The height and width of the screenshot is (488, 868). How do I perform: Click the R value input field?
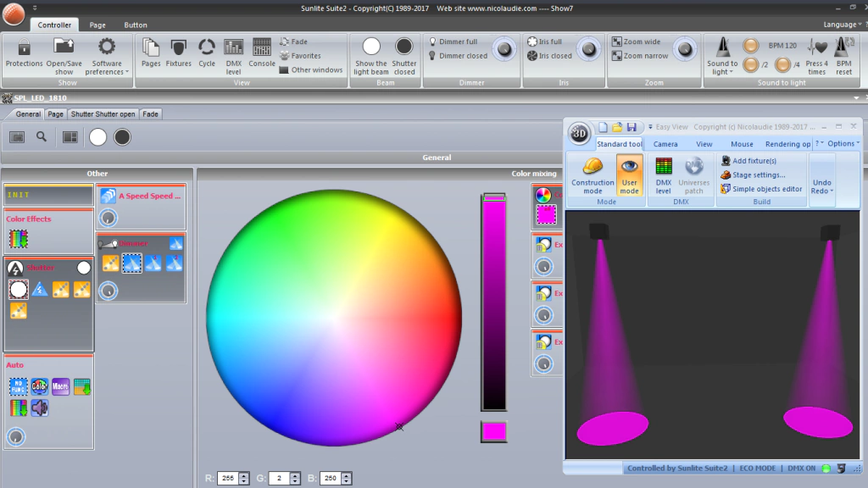click(x=228, y=479)
